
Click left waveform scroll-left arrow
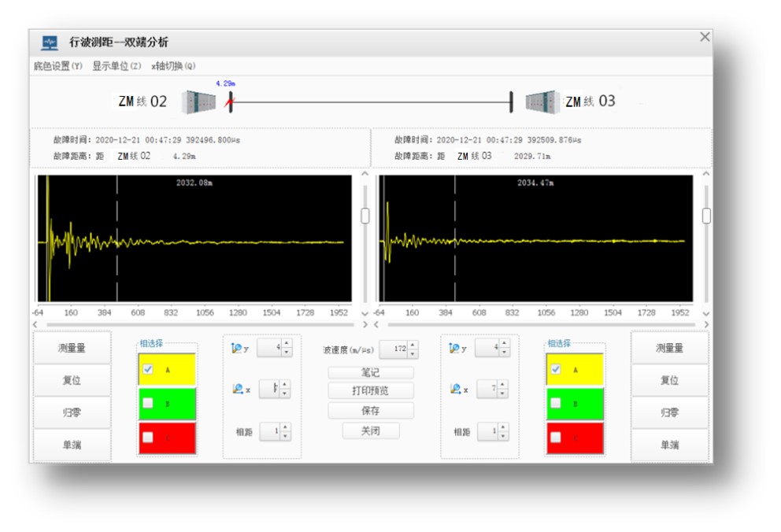(35, 324)
